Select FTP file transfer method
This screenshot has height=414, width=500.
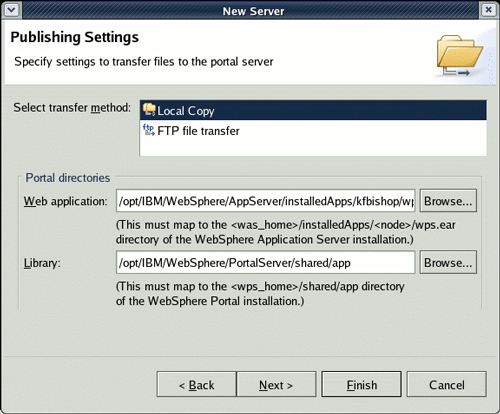tap(313, 130)
